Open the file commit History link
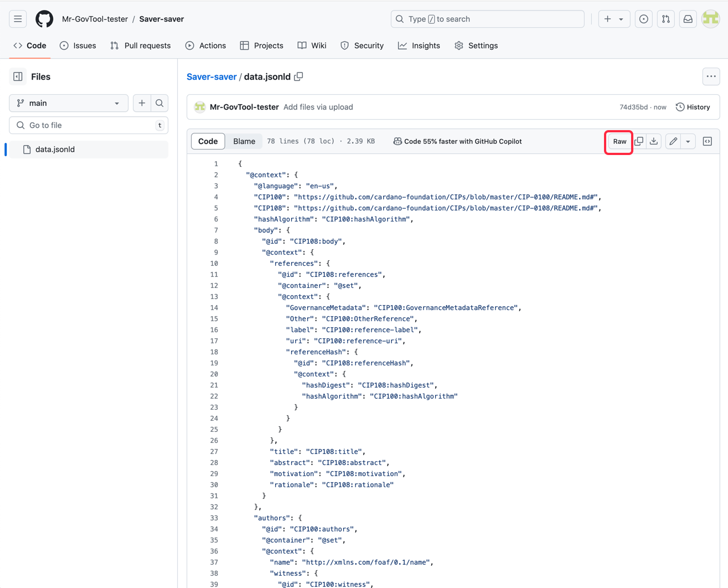This screenshot has width=728, height=588. pyautogui.click(x=693, y=107)
